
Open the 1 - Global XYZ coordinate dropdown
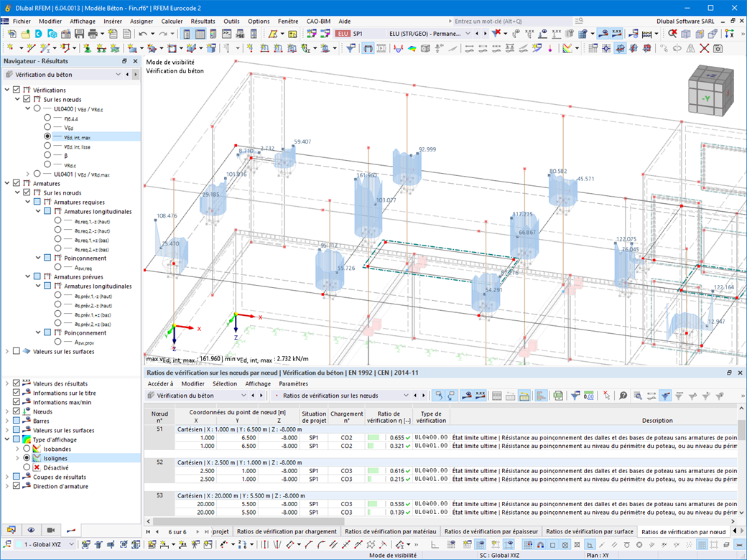70,545
